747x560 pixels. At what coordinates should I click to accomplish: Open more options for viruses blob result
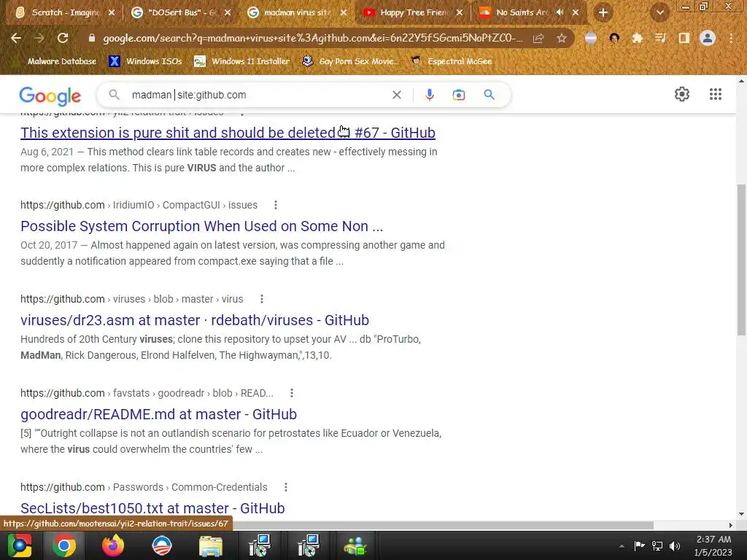(x=262, y=299)
